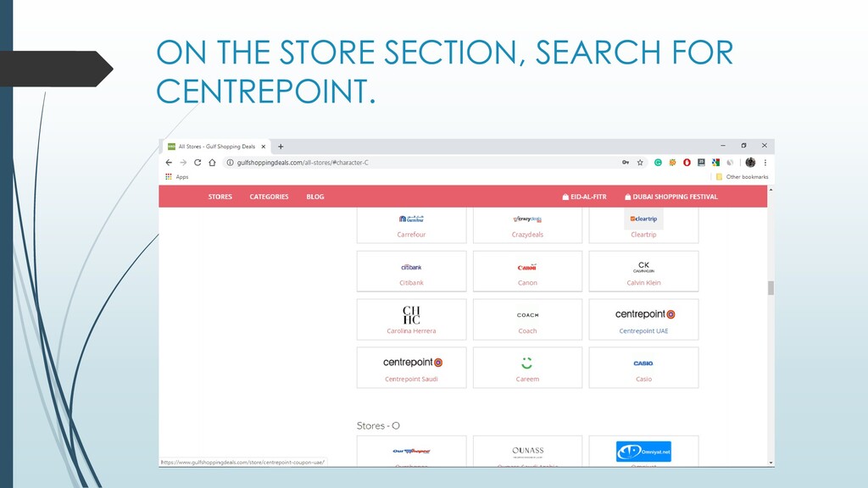The height and width of the screenshot is (488, 868).
Task: Open the Grammarly extension icon
Action: [658, 163]
